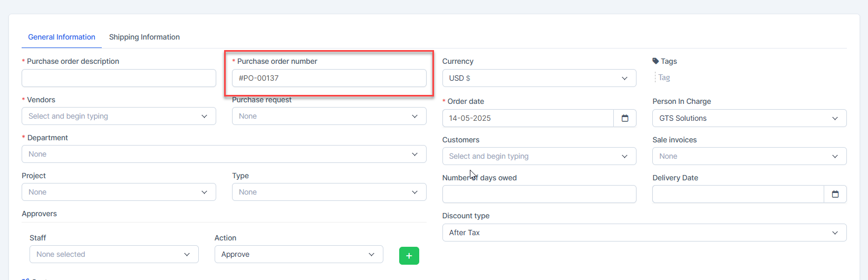The image size is (868, 280).
Task: Expand the Customers dropdown
Action: 539,156
